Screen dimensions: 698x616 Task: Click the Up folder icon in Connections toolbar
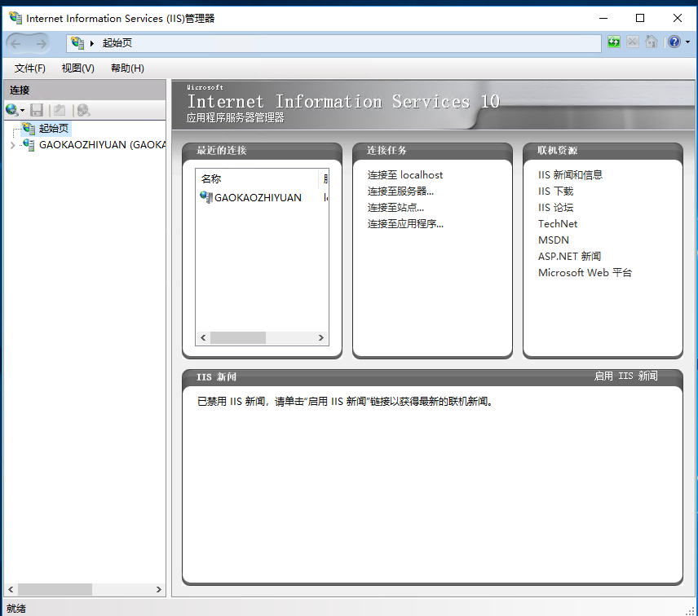pyautogui.click(x=60, y=110)
